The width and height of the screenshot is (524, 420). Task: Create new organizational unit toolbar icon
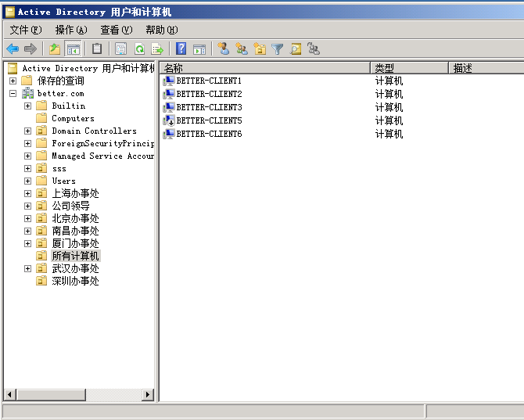260,48
